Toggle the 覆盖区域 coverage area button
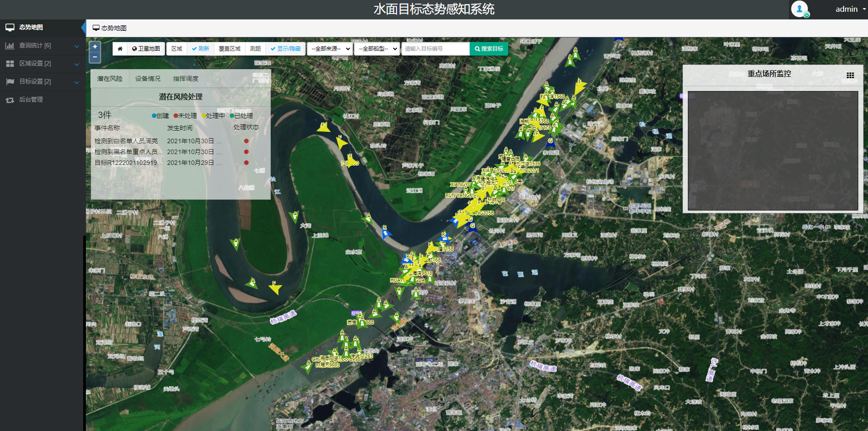The width and height of the screenshot is (868, 431). point(230,49)
